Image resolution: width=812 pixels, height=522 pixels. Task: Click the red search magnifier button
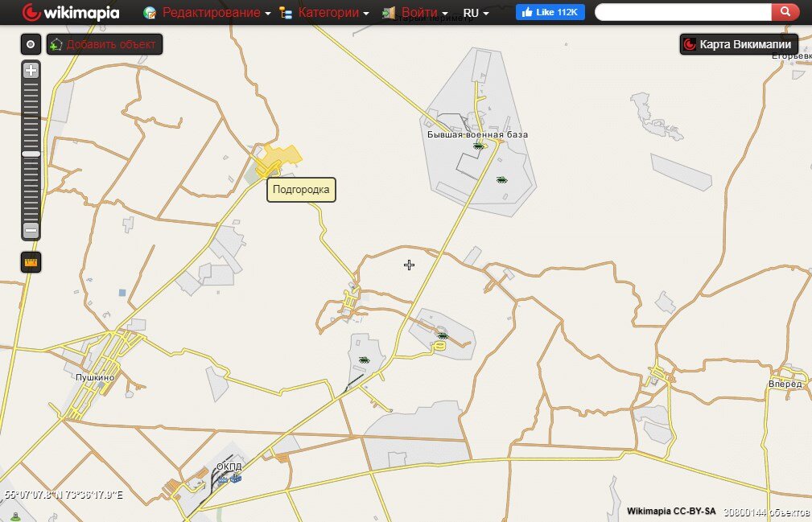pos(785,12)
